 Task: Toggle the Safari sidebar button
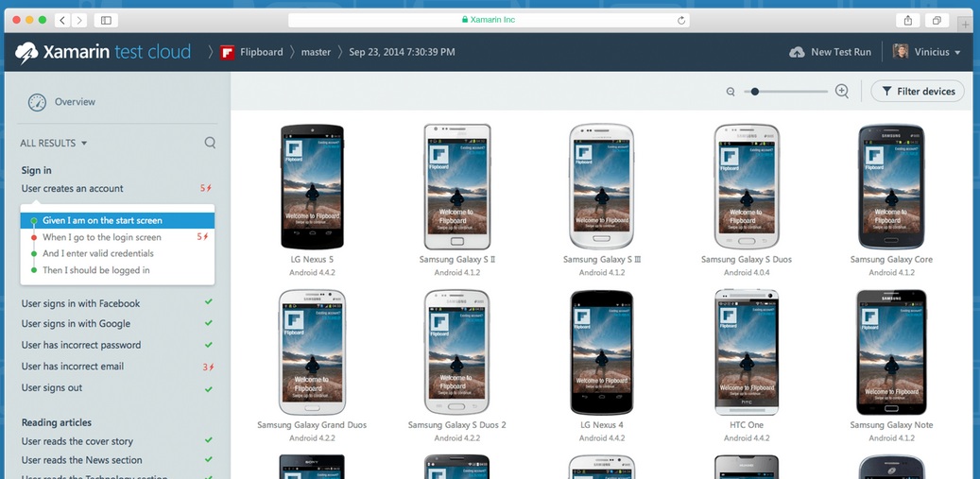[106, 20]
